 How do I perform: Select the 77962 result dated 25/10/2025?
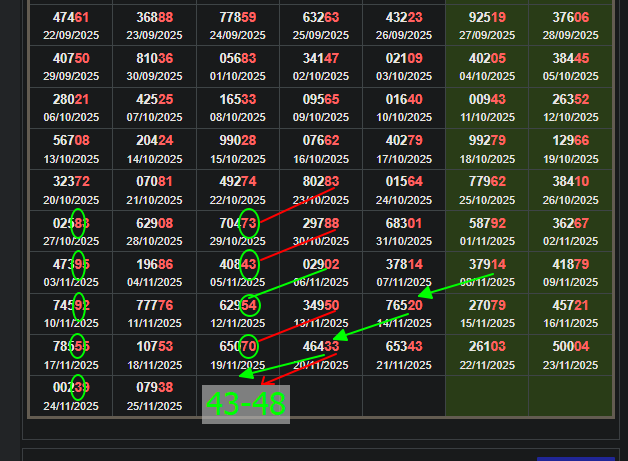(x=487, y=189)
